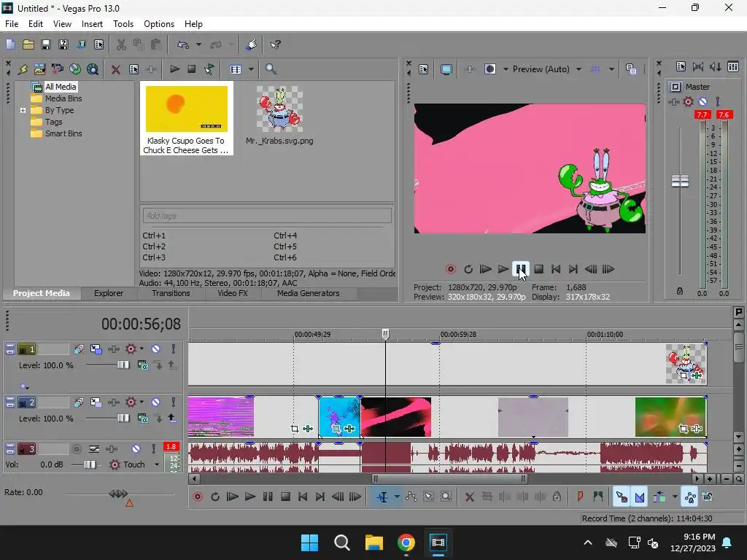
Task: Open the Undo history dropdown arrow
Action: [x=198, y=44]
